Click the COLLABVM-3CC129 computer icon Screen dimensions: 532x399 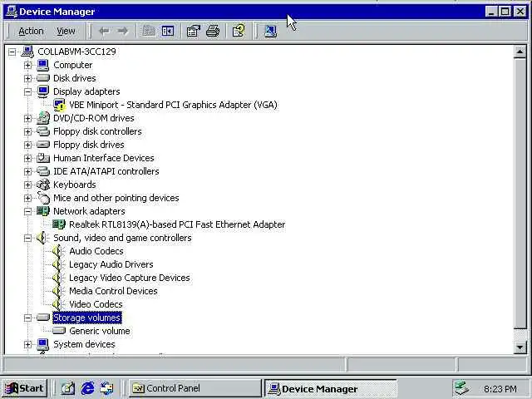click(27, 52)
